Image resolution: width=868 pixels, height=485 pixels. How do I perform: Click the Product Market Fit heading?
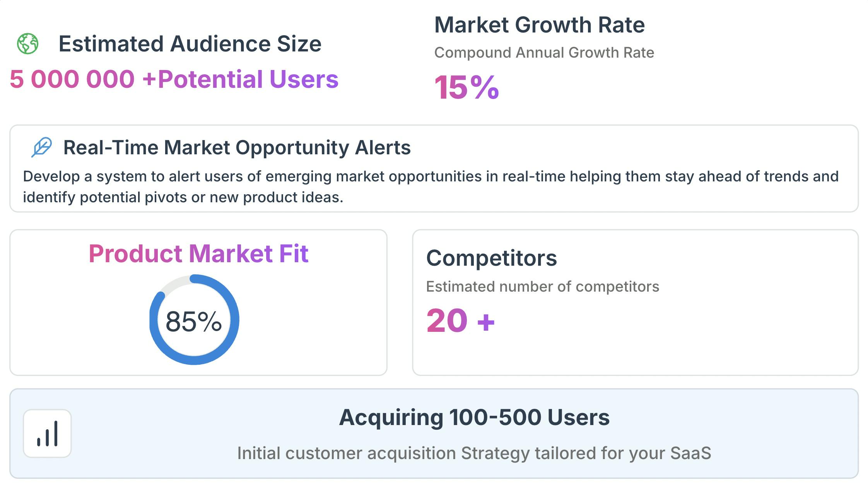(198, 254)
